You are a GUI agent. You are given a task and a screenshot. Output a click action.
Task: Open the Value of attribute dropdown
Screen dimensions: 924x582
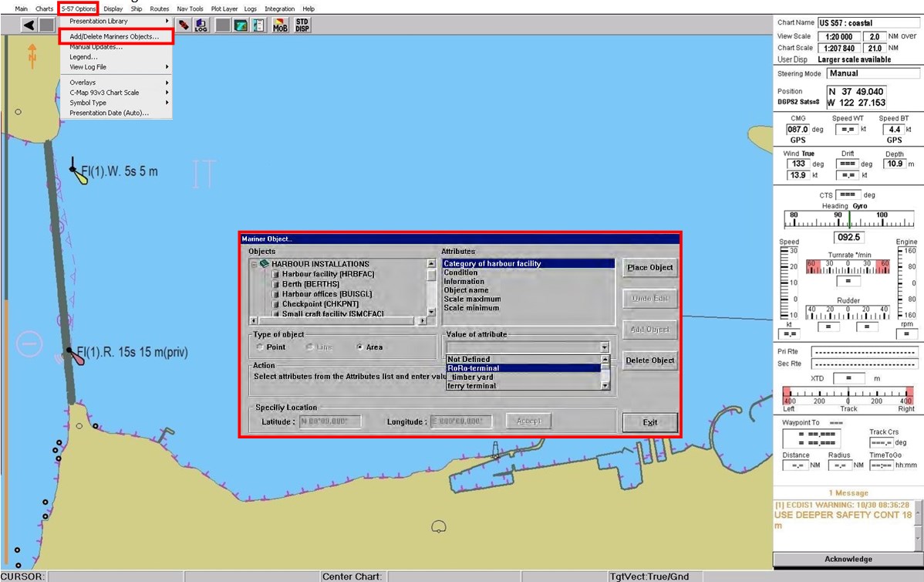click(x=604, y=347)
